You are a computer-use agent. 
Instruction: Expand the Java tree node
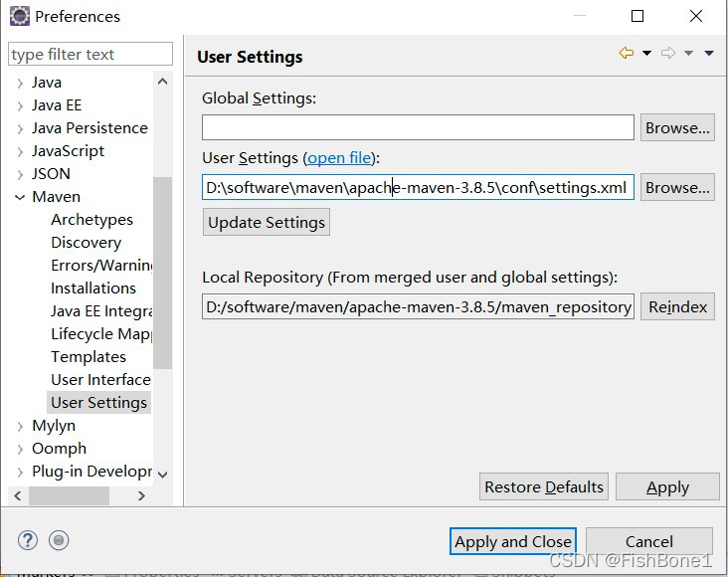click(20, 84)
